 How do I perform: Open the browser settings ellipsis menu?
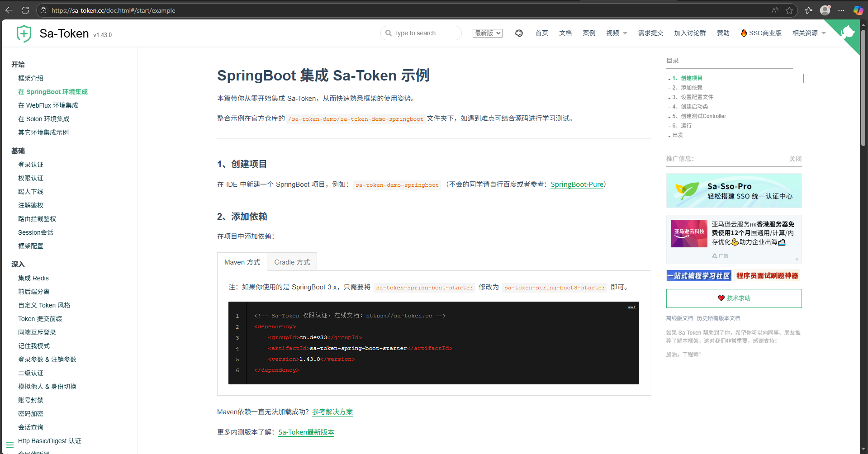[x=841, y=10]
